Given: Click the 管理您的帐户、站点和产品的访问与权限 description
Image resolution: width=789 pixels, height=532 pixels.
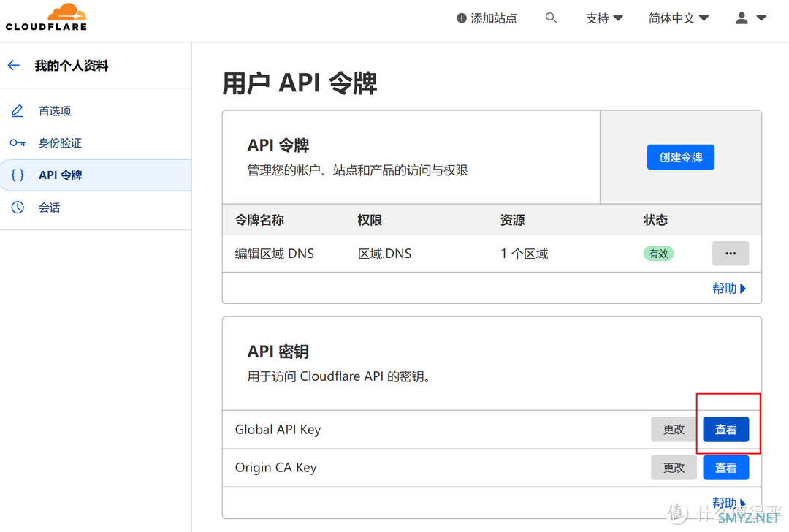Looking at the screenshot, I should pyautogui.click(x=357, y=170).
